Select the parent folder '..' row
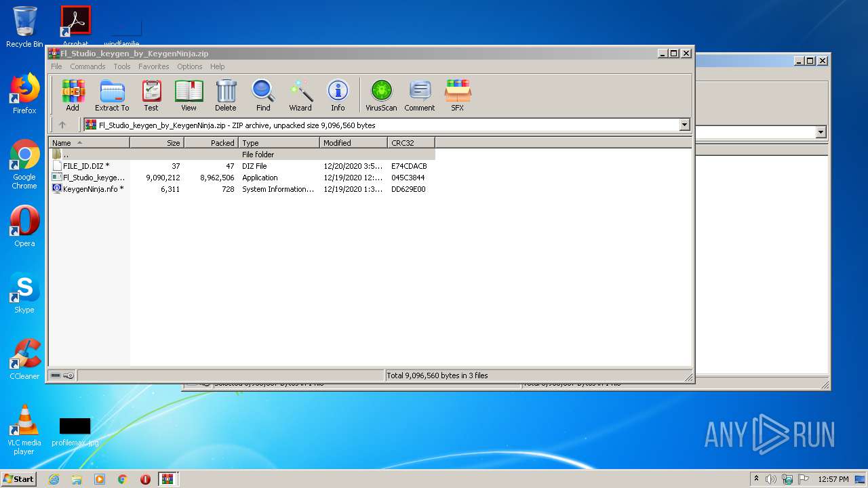The height and width of the screenshot is (488, 868). [x=242, y=155]
